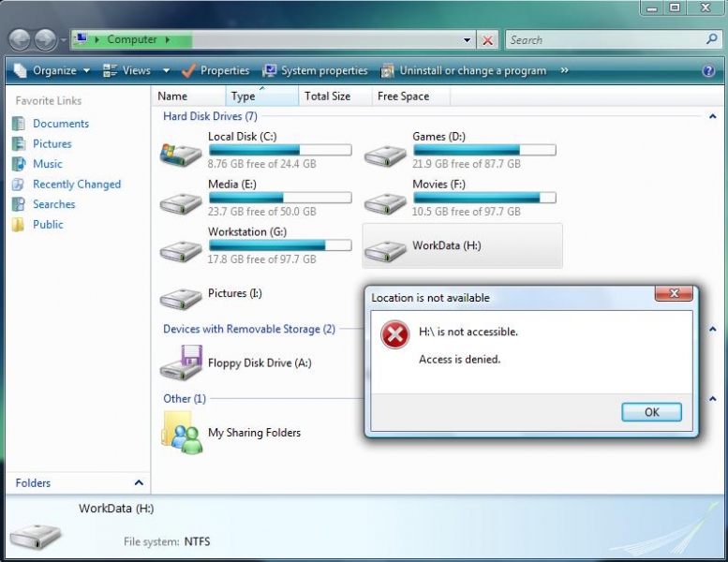Click System properties in the toolbar

(x=316, y=71)
